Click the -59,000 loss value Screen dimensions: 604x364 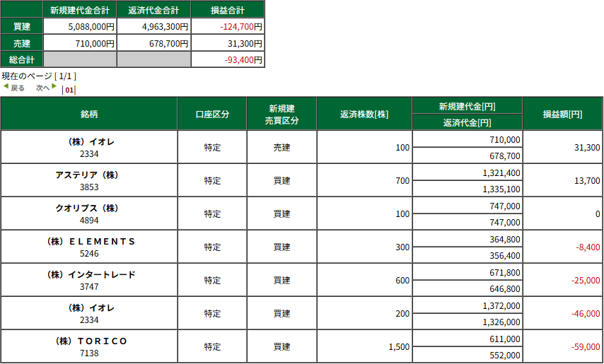point(586,347)
